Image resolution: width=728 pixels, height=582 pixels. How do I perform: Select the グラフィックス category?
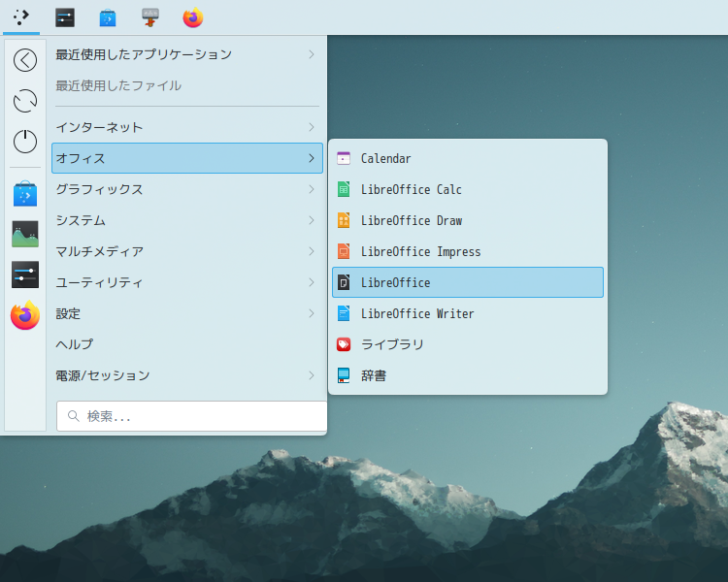[187, 189]
